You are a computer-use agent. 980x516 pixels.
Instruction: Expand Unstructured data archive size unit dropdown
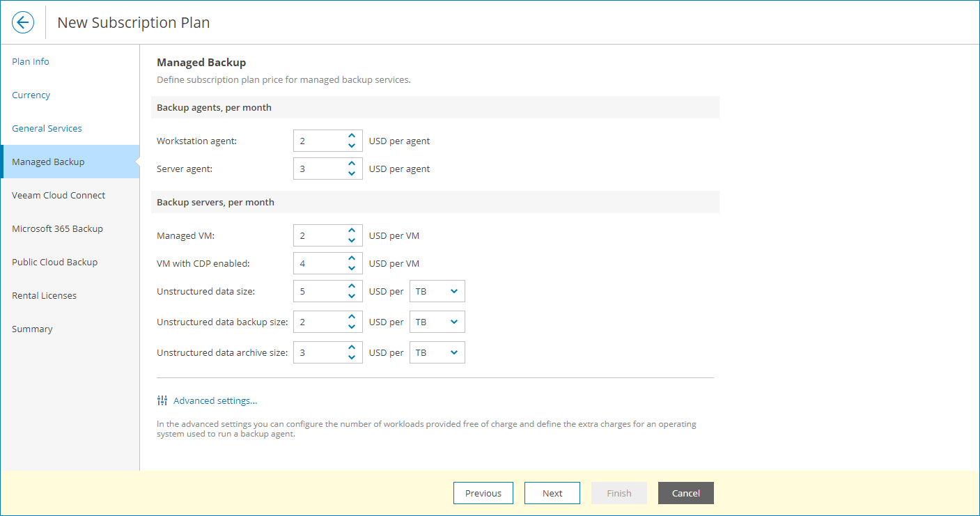(437, 353)
